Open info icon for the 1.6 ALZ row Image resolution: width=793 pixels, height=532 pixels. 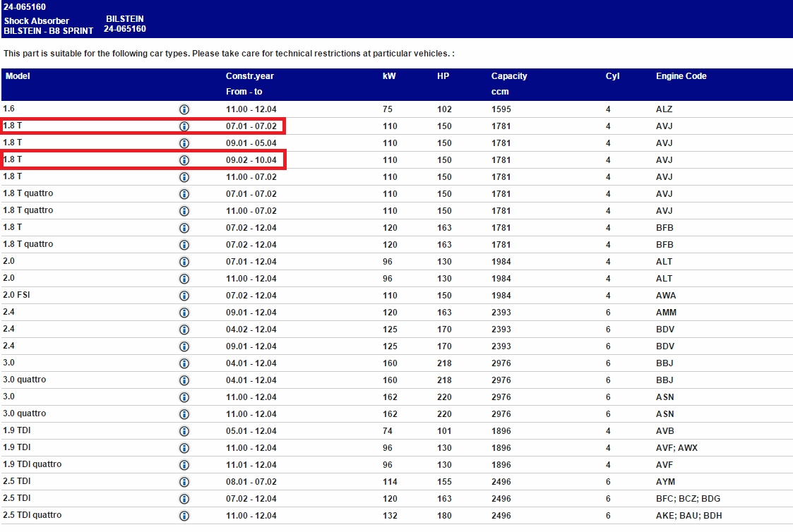tap(184, 109)
